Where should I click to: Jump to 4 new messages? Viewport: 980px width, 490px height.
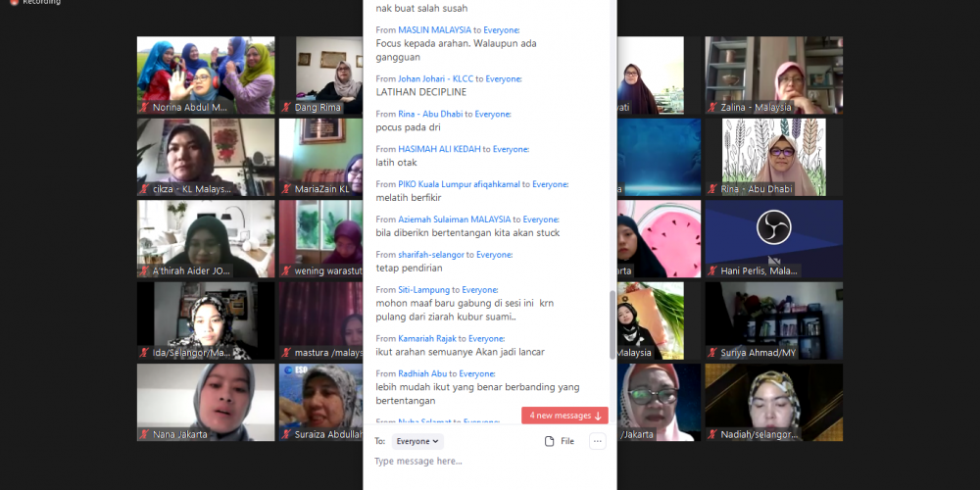(x=564, y=416)
